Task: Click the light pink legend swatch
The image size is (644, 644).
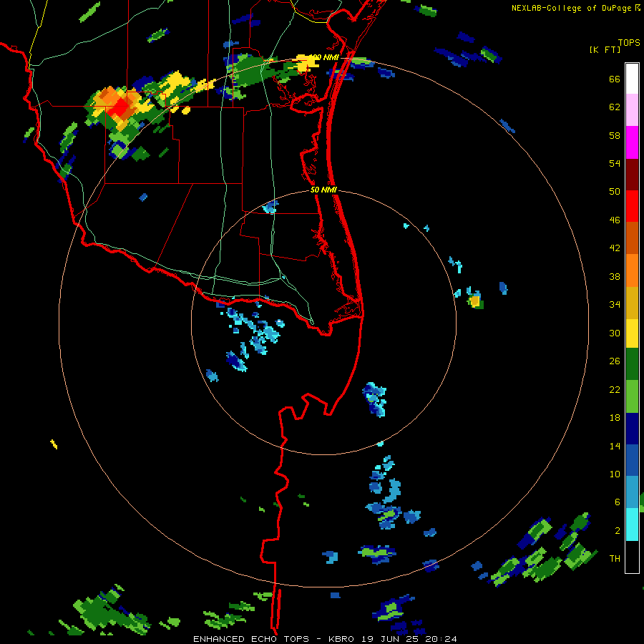Action: pos(632,109)
